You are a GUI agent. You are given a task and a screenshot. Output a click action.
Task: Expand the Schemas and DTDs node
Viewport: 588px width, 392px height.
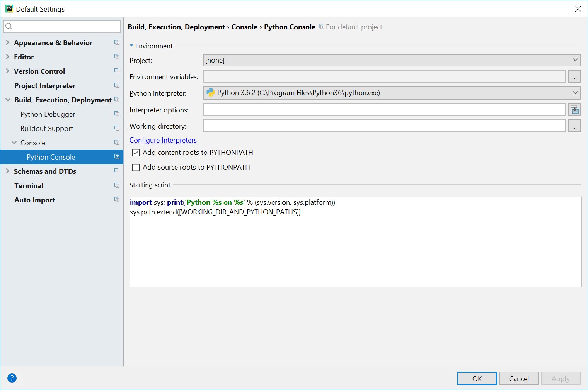[x=7, y=171]
